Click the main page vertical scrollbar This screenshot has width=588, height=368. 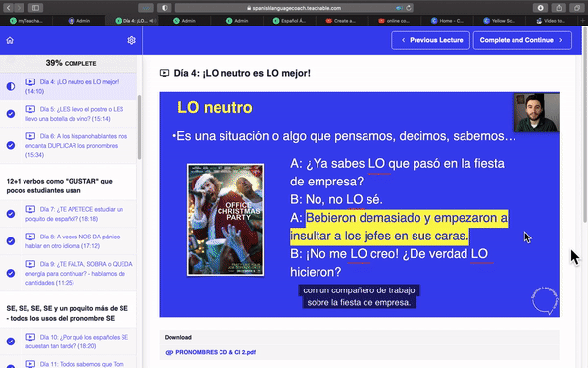click(x=585, y=124)
